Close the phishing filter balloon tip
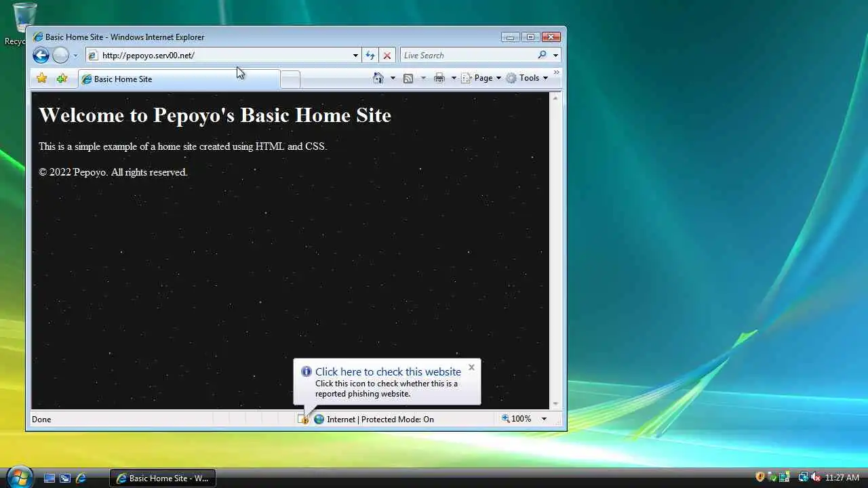The width and height of the screenshot is (868, 488). point(471,367)
